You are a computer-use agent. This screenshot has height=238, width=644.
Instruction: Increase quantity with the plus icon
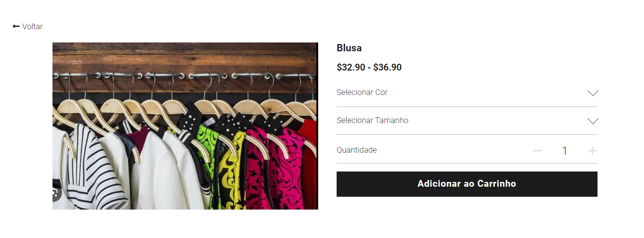(x=592, y=151)
